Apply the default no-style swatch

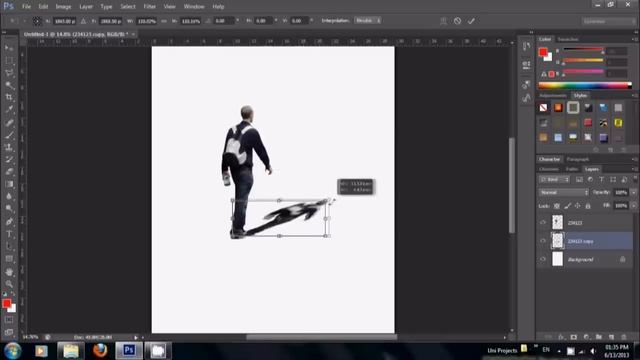543,108
